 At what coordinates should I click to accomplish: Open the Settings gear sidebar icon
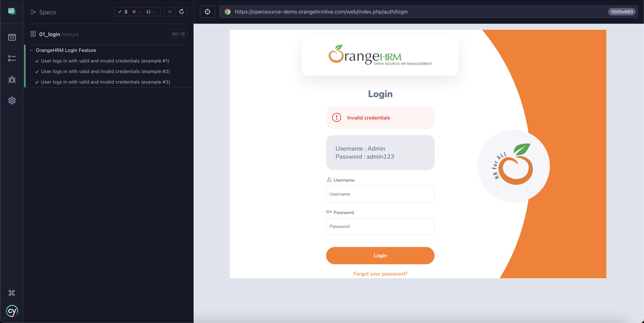[x=12, y=101]
